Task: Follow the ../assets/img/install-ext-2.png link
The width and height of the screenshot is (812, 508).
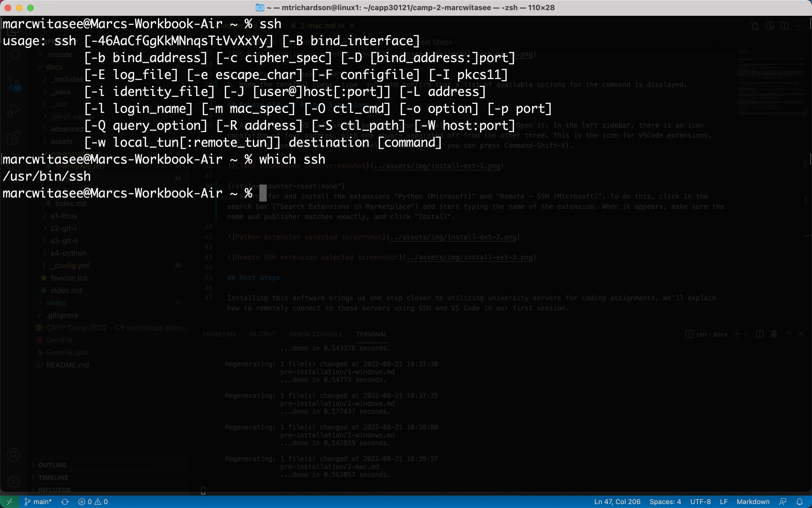Action: click(453, 237)
